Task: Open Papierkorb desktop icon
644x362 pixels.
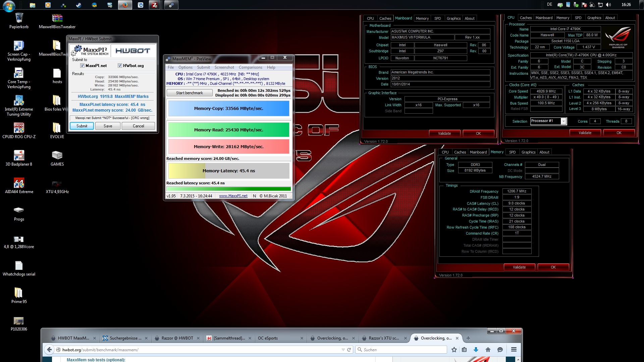Action: [19, 21]
